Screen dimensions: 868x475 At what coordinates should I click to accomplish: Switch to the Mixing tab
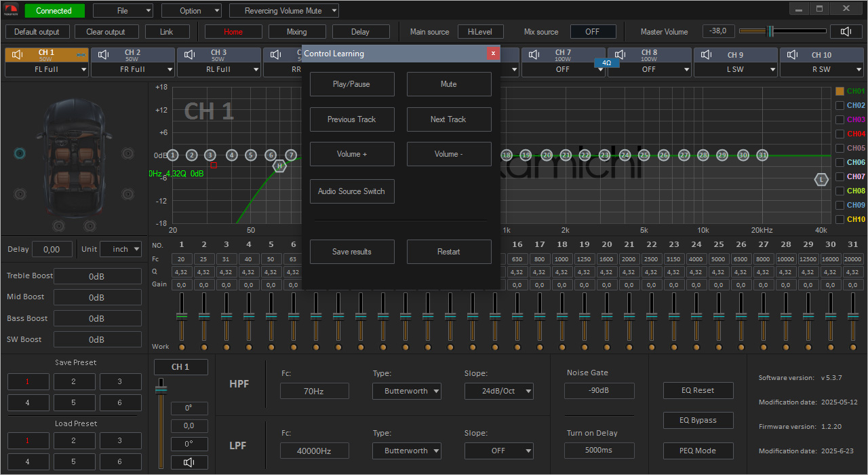tap(296, 32)
